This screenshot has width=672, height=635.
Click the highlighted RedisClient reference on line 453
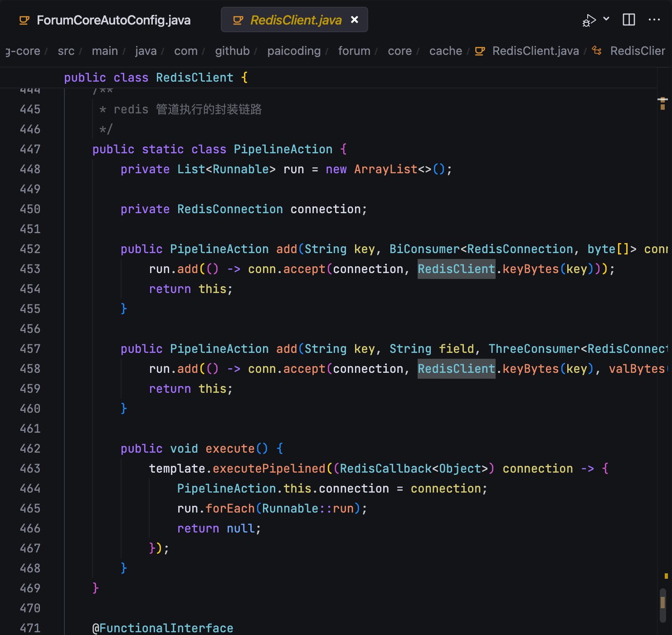[456, 269]
